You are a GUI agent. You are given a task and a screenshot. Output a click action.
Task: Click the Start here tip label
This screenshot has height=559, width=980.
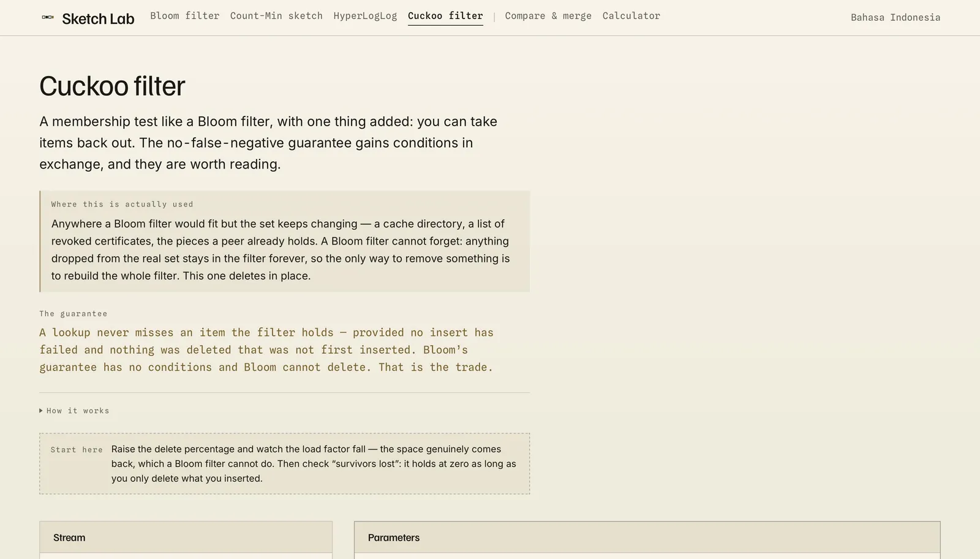tap(77, 450)
